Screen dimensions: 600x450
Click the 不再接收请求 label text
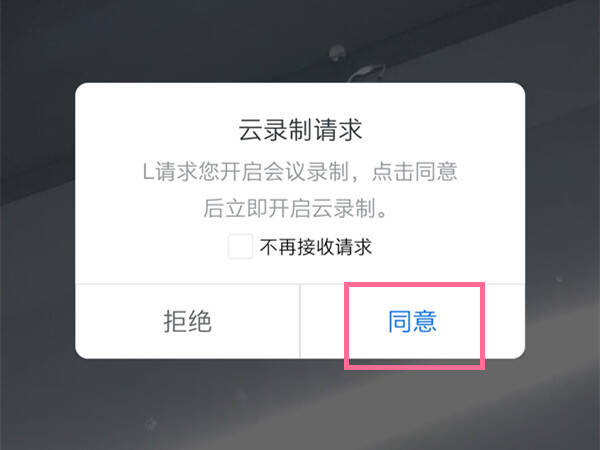pyautogui.click(x=316, y=247)
